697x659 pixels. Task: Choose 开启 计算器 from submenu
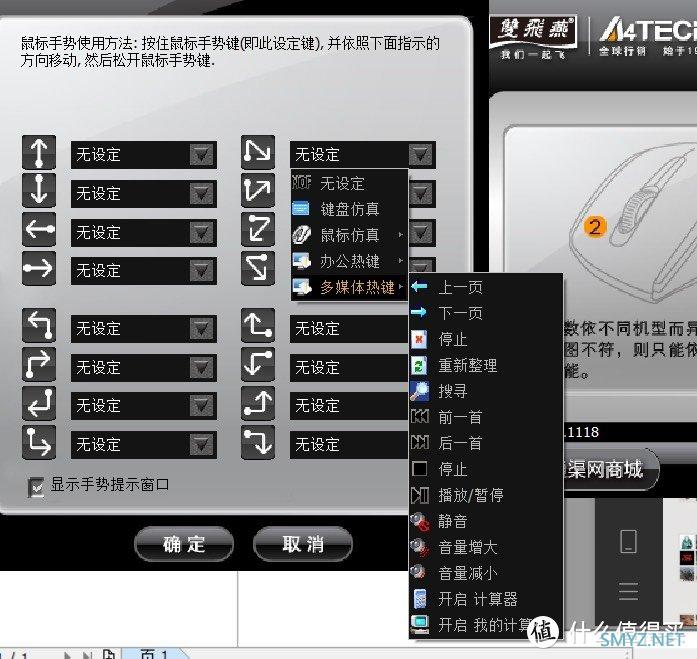point(486,599)
